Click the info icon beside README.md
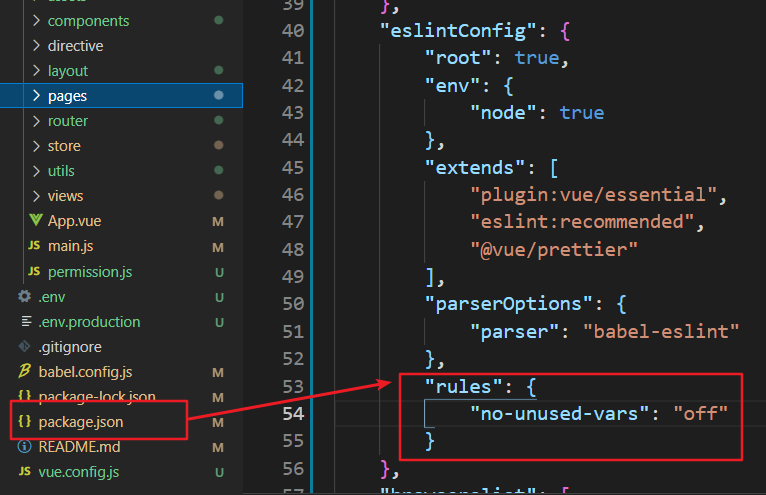This screenshot has height=495, width=766. (x=24, y=447)
